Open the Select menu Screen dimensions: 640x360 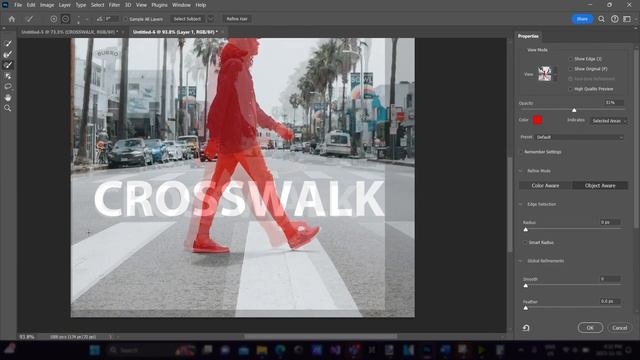[x=97, y=5]
